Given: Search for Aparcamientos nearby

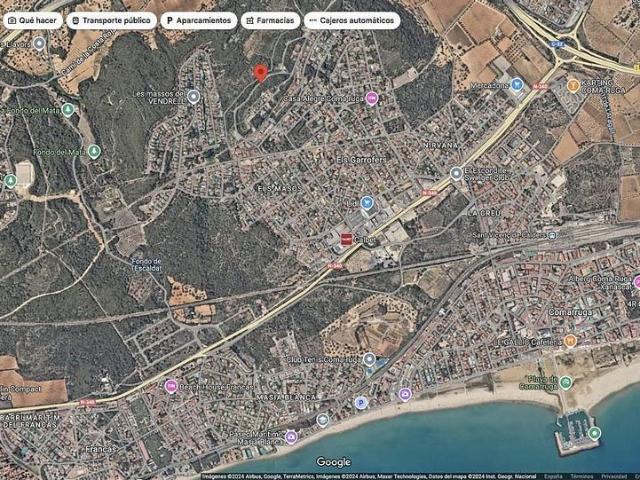Looking at the screenshot, I should 199,20.
